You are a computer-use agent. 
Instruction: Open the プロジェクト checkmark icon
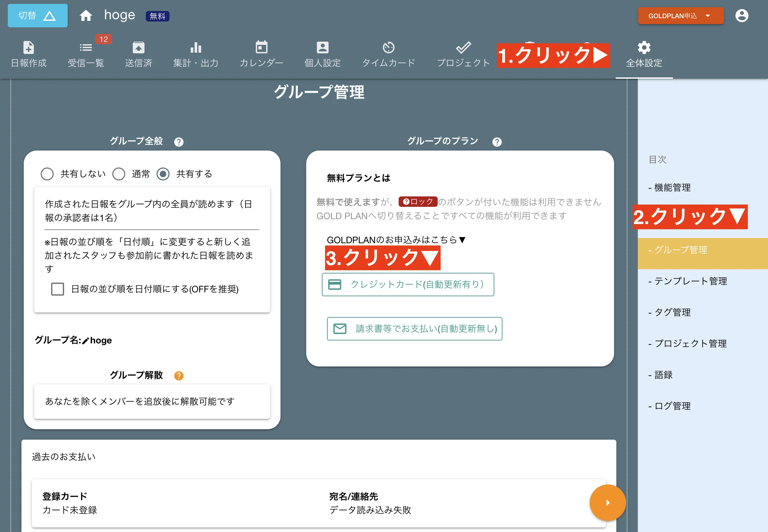(x=463, y=47)
